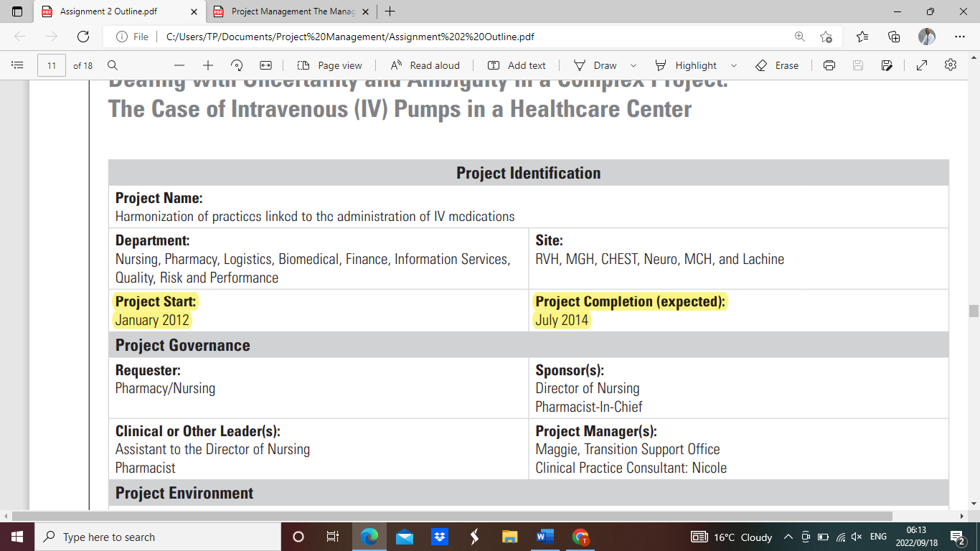Print the assignment PDF
Screen dimensions: 980x551
(x=829, y=65)
